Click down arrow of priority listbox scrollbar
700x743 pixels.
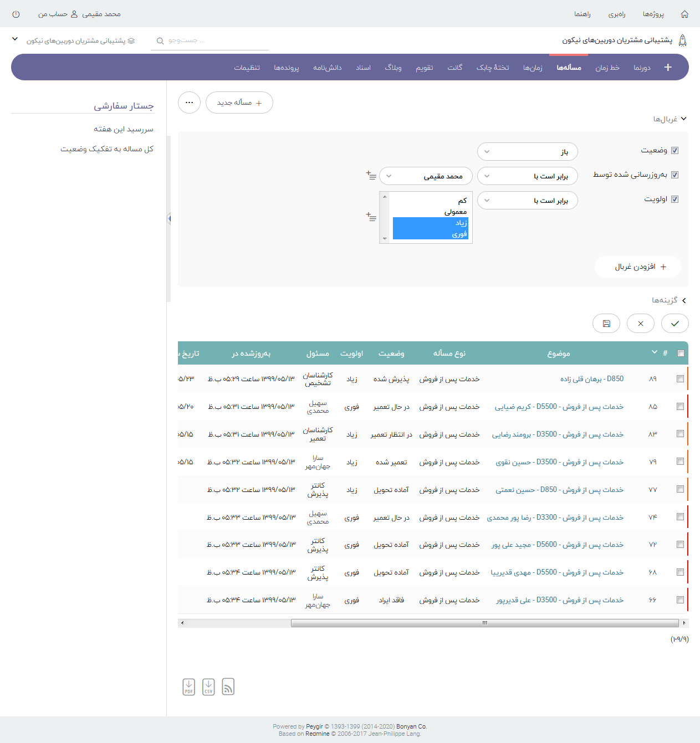(x=385, y=239)
